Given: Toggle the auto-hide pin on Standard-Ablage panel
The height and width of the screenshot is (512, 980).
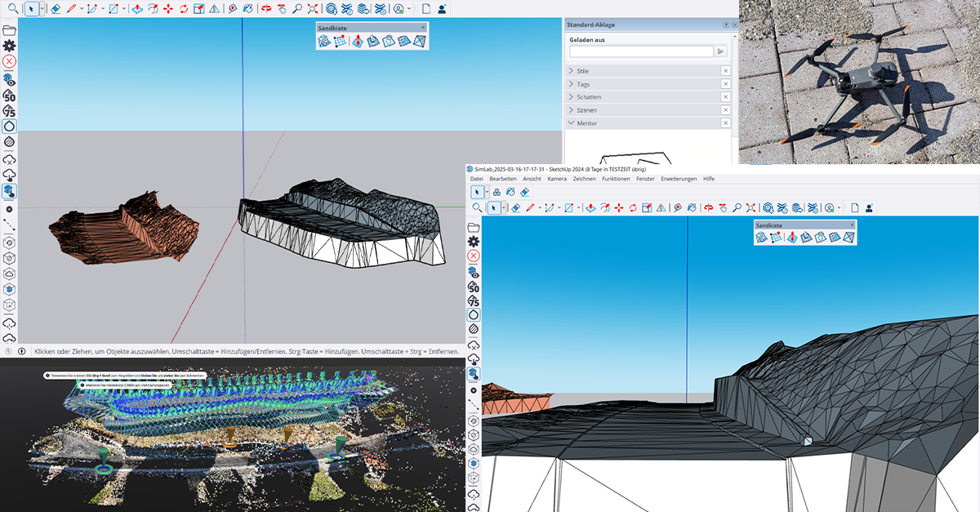Looking at the screenshot, I should point(726,25).
